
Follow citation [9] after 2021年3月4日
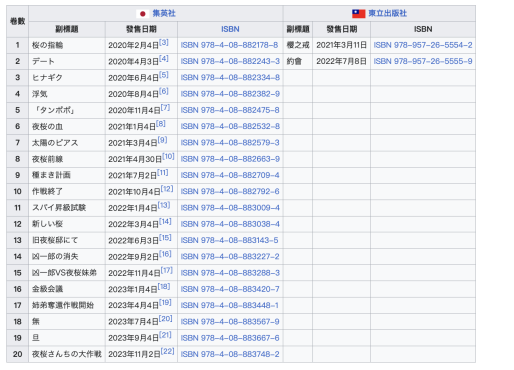point(162,140)
